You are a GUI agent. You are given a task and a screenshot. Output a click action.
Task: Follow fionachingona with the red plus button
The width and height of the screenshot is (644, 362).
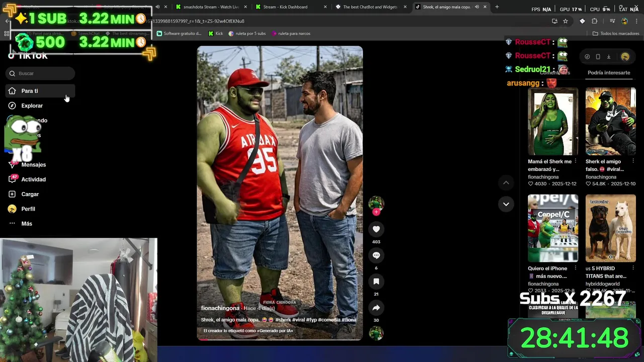pos(376,212)
